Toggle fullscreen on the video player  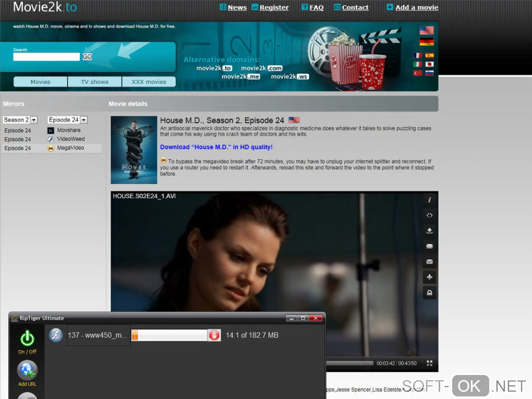click(429, 363)
